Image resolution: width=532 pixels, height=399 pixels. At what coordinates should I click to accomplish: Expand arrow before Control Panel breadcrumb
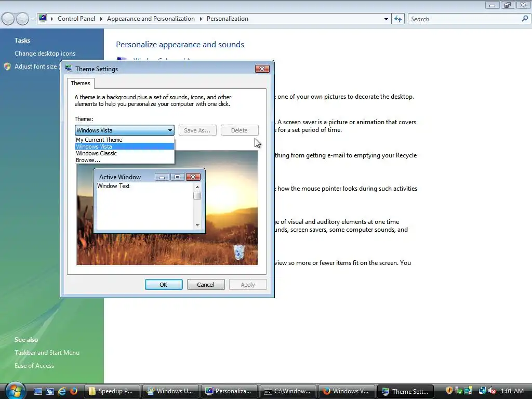coord(52,19)
